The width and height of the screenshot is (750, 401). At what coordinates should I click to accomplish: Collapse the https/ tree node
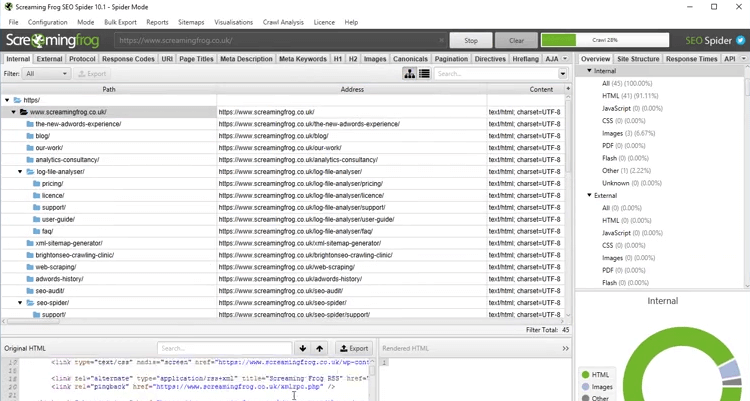tap(7, 100)
